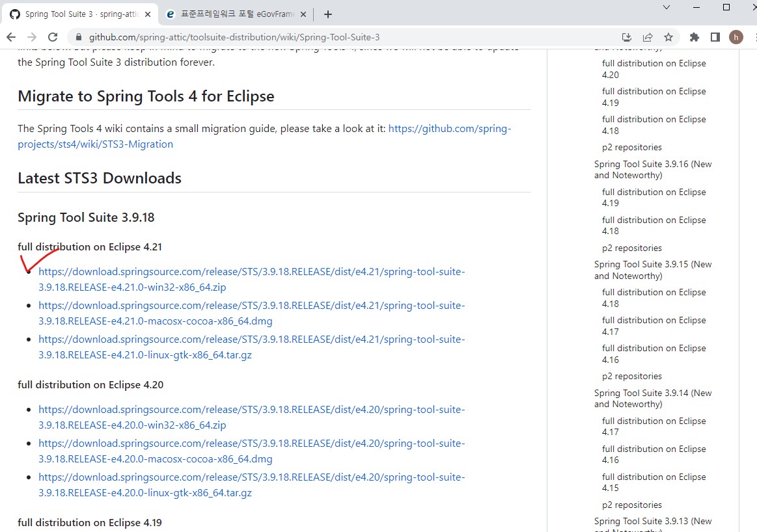Open the Extensions puzzle icon
This screenshot has width=757, height=532.
pyautogui.click(x=695, y=37)
